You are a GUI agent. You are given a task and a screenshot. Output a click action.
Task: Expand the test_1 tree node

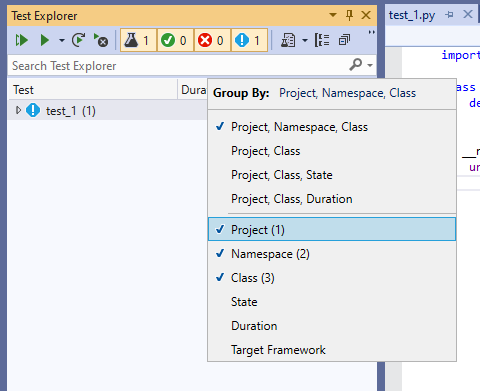pos(18,110)
